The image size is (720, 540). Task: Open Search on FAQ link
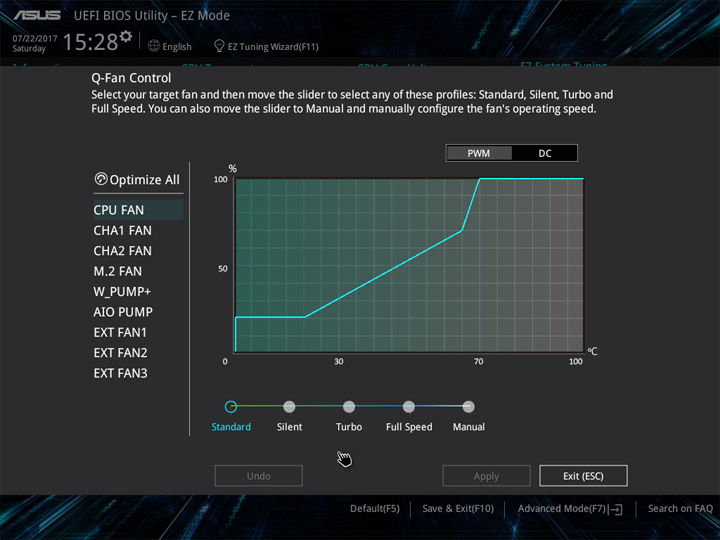[x=680, y=509]
